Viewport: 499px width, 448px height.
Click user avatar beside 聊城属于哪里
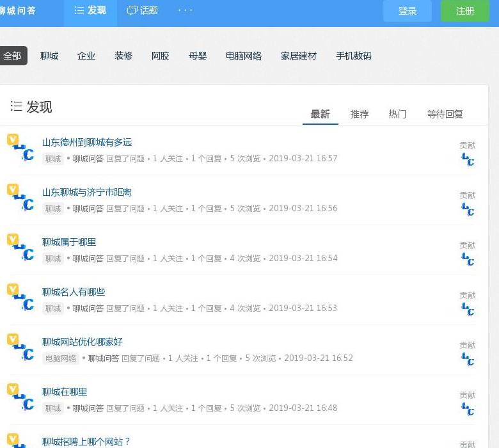point(20,248)
